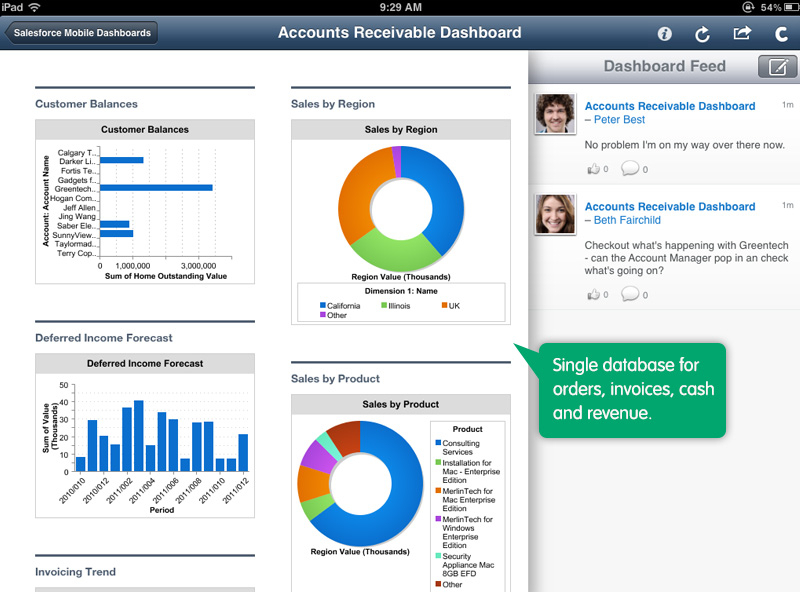Like Beth Fairchild's feed post
This screenshot has width=800, height=592.
(593, 294)
